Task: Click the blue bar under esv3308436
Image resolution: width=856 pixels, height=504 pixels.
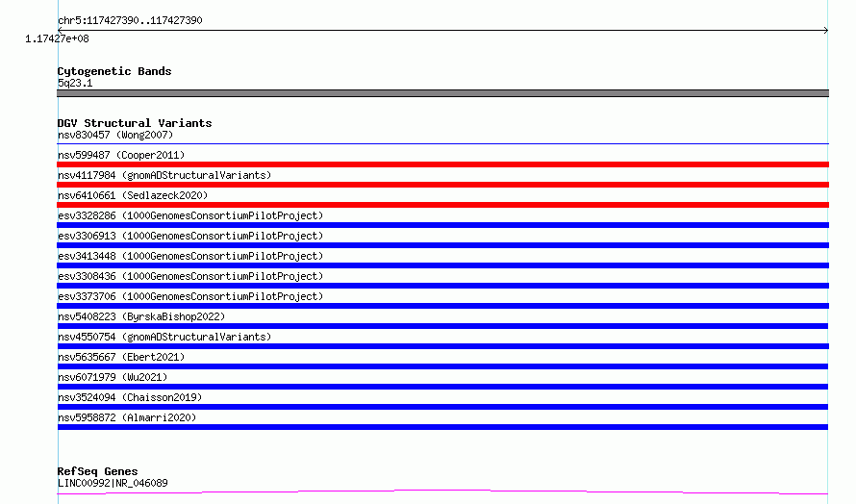Action: point(442,286)
